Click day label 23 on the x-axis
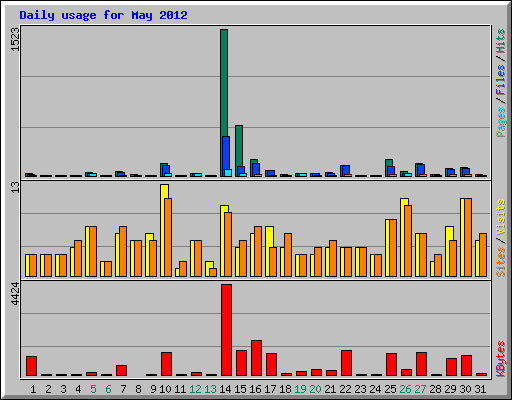The height and width of the screenshot is (400, 512). click(360, 389)
